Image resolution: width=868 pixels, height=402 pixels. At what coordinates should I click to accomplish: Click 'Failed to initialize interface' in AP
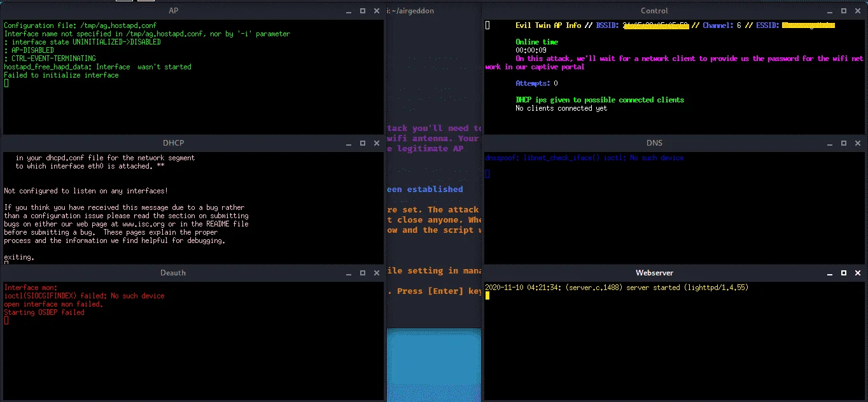tap(61, 75)
